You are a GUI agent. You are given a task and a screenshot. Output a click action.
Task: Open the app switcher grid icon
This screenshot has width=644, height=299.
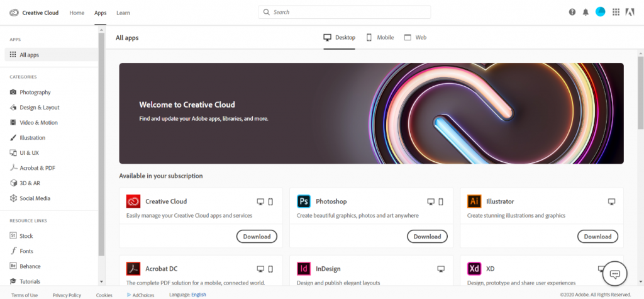[x=616, y=12]
